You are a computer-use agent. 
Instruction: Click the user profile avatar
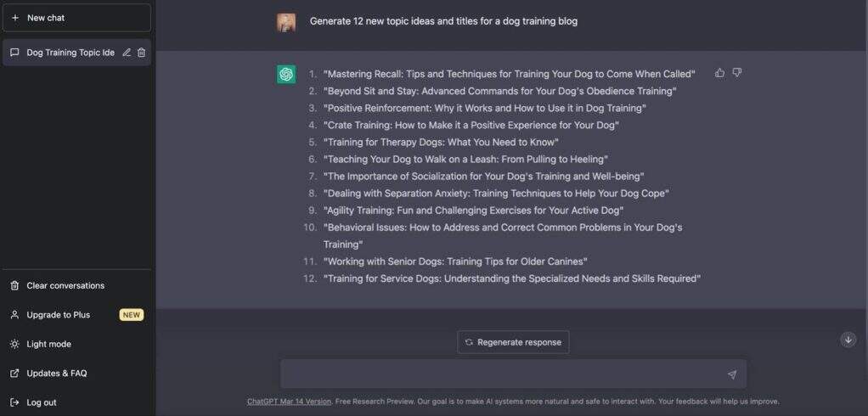[286, 22]
